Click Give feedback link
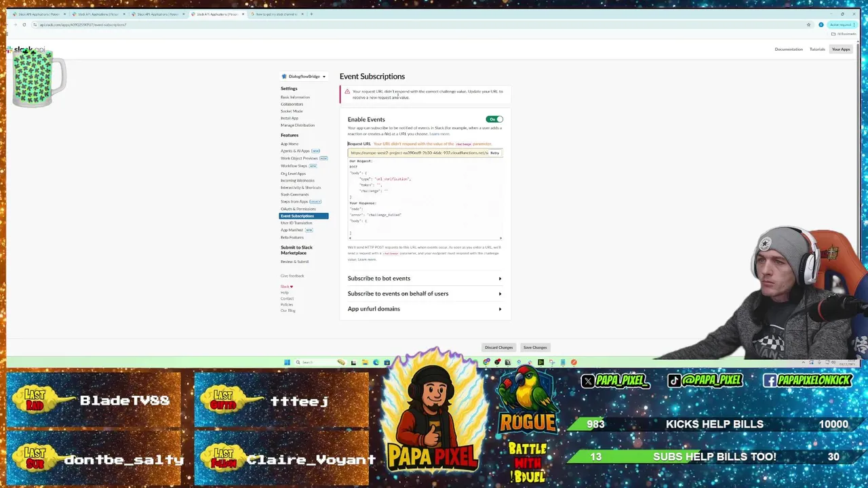The height and width of the screenshot is (488, 868). click(x=292, y=276)
